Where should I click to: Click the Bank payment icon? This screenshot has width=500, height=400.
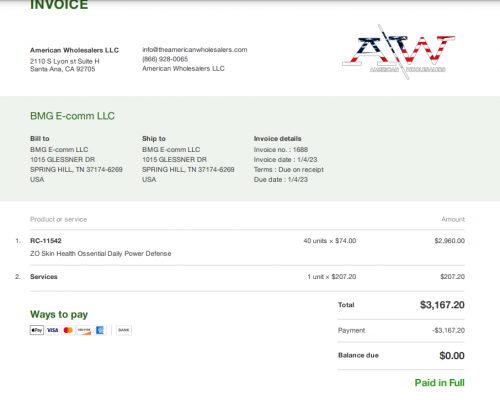[x=124, y=330]
